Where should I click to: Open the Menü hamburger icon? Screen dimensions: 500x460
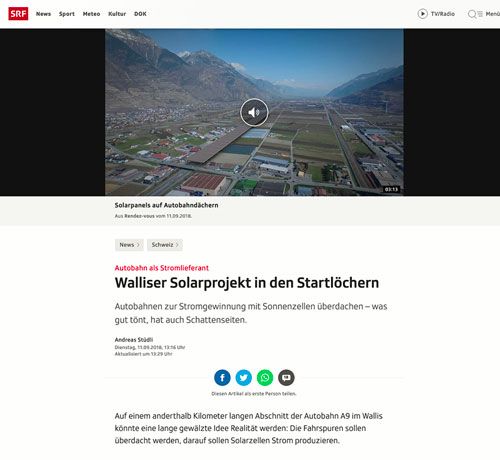tap(480, 14)
